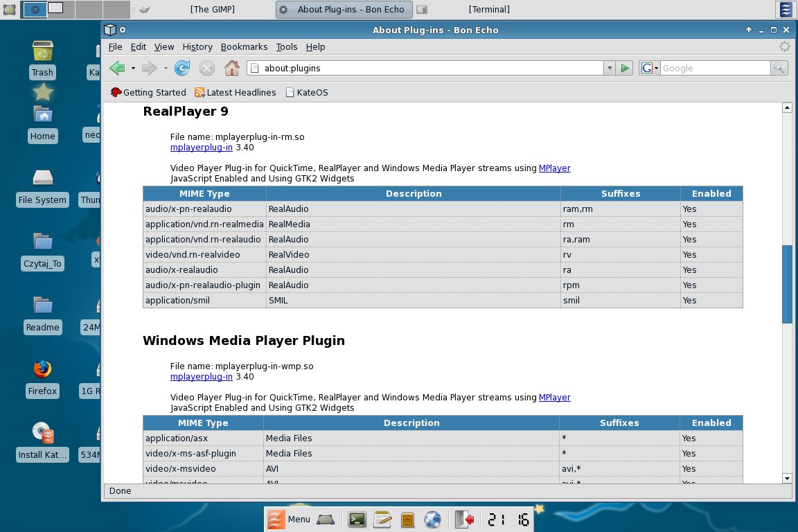The image size is (798, 532).
Task: Open the Terminal launcher in the bottom panel
Action: tap(357, 520)
